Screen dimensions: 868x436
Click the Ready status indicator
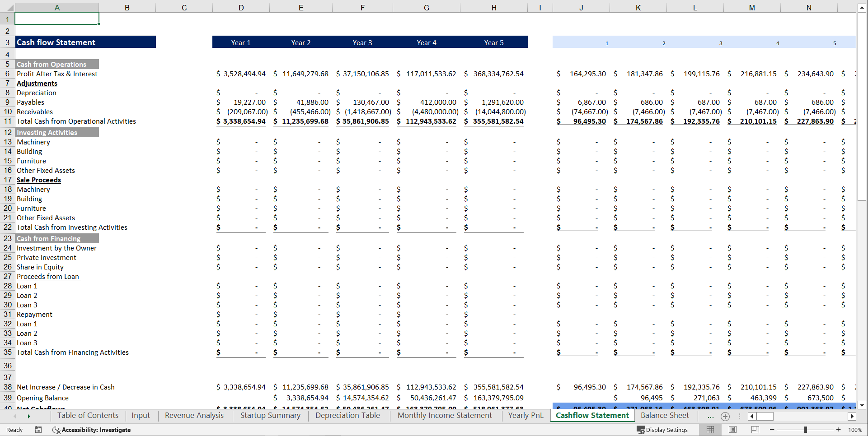click(14, 430)
